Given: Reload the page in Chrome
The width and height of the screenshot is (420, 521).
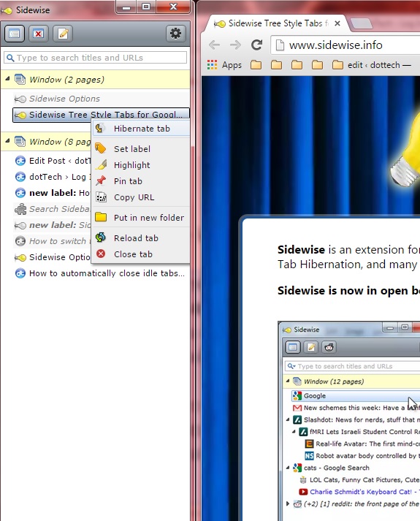Looking at the screenshot, I should pos(256,45).
